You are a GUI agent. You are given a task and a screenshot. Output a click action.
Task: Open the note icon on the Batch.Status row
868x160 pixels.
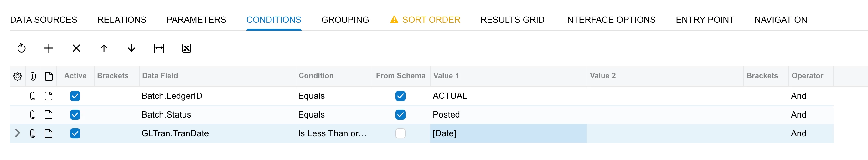click(x=49, y=115)
